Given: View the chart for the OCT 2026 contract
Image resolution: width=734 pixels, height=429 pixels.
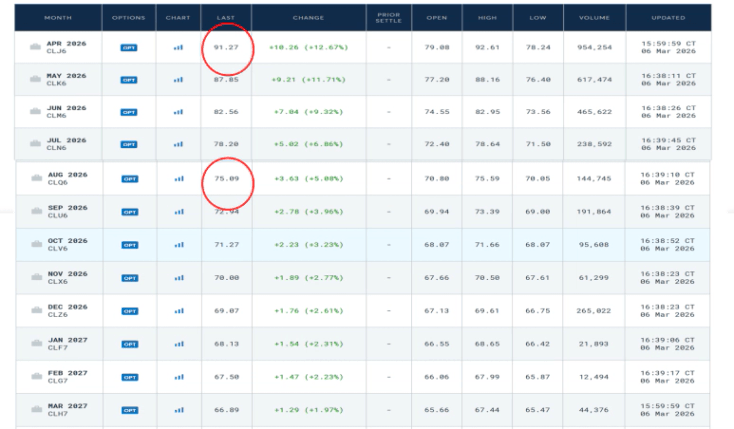Looking at the screenshot, I should point(178,245).
